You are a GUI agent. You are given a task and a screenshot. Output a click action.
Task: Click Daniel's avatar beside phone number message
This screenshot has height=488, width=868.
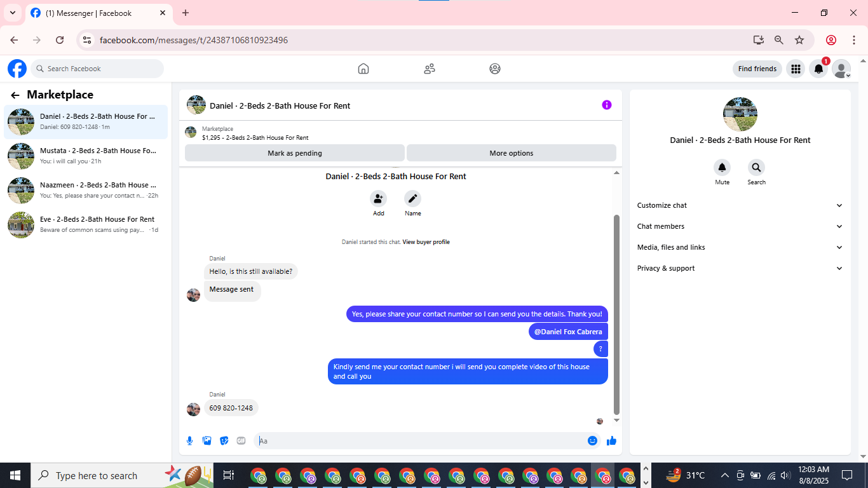(193, 409)
